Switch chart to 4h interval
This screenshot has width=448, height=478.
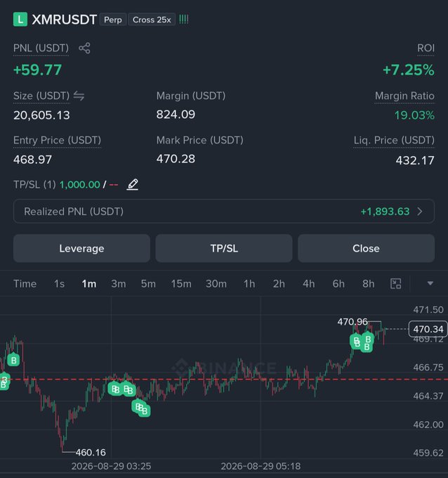point(308,284)
